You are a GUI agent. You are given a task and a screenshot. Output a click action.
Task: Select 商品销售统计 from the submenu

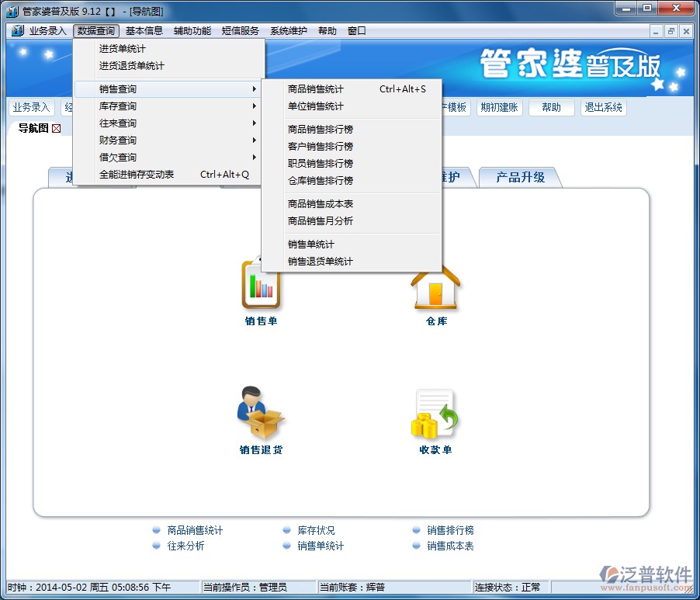(316, 89)
